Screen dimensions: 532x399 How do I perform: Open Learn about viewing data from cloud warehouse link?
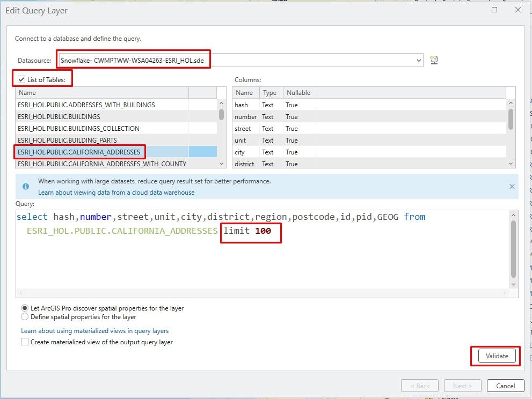click(x=116, y=193)
